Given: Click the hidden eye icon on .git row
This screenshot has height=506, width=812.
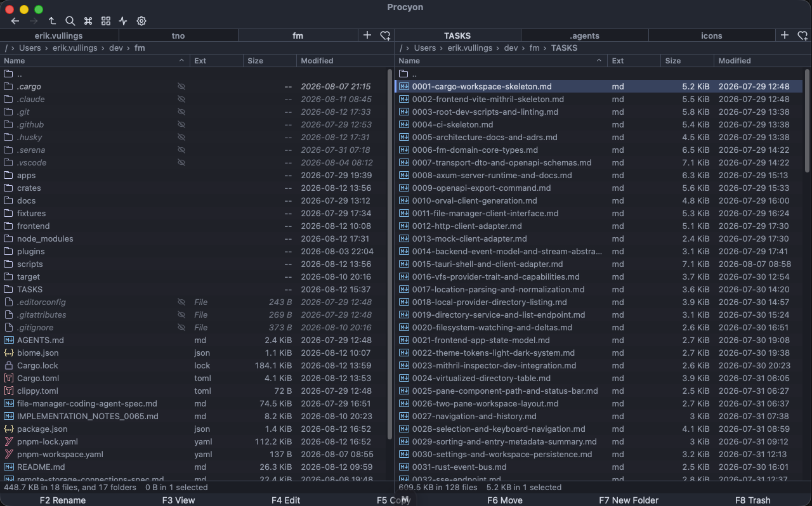Looking at the screenshot, I should tap(181, 112).
